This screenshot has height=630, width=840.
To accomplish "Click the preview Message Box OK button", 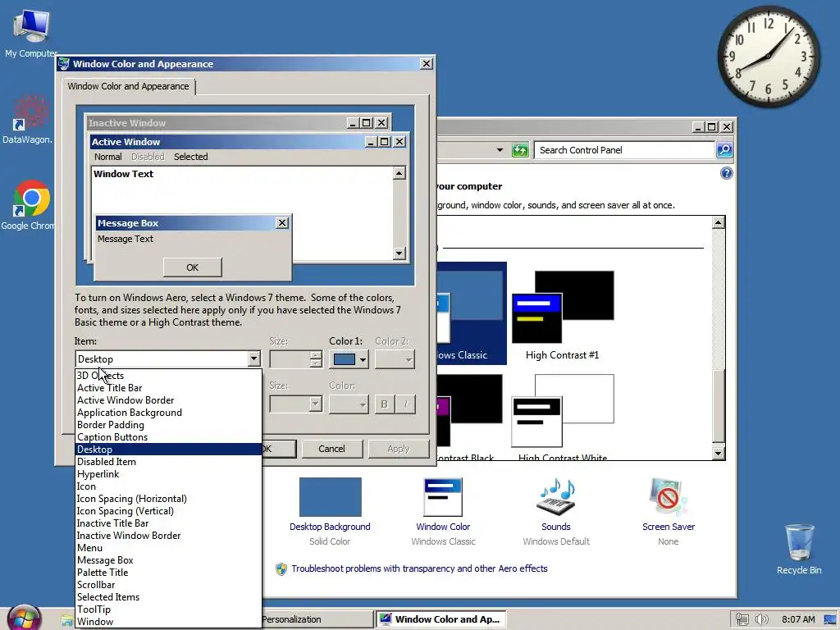I will click(x=192, y=267).
